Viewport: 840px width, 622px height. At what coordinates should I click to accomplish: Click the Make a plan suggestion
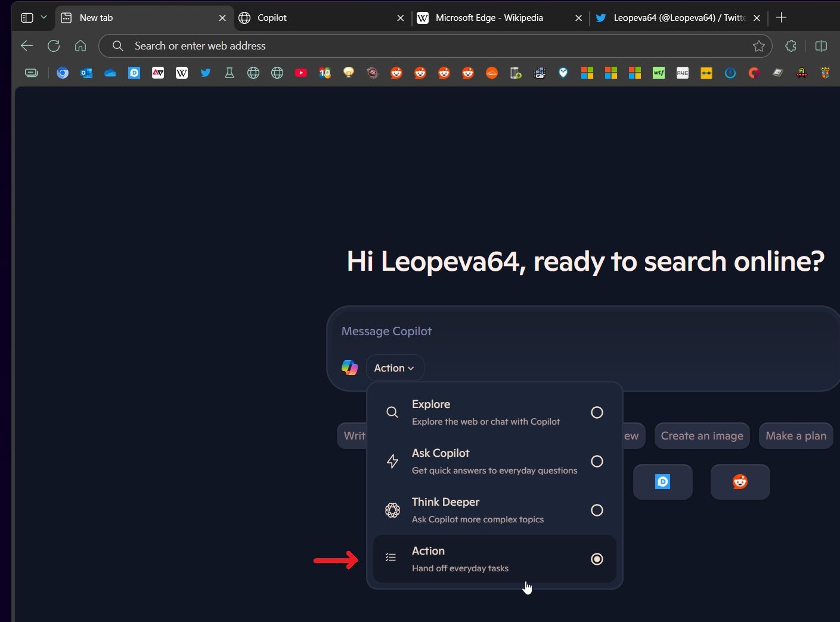pyautogui.click(x=796, y=436)
